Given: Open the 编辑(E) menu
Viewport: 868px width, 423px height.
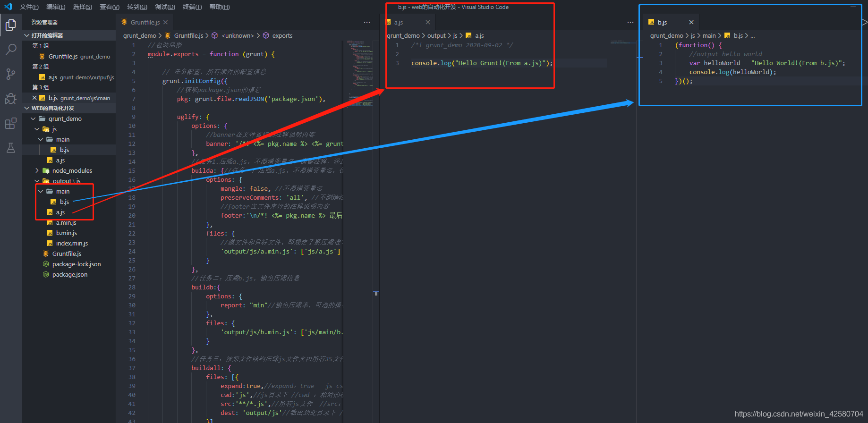Looking at the screenshot, I should point(56,7).
